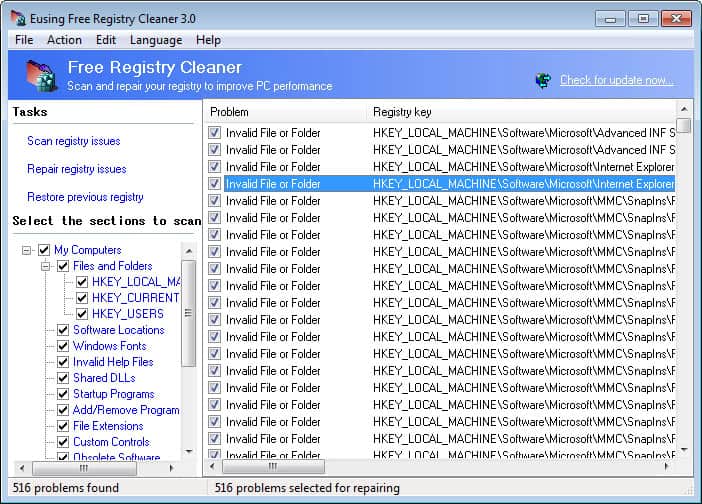Uncheck the Files and Folders checkbox

(x=63, y=266)
